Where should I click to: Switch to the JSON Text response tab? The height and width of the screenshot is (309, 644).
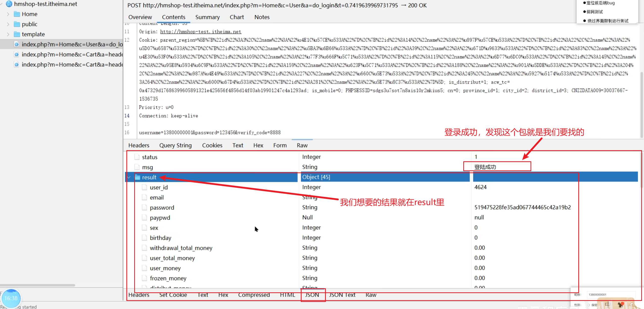tap(342, 295)
